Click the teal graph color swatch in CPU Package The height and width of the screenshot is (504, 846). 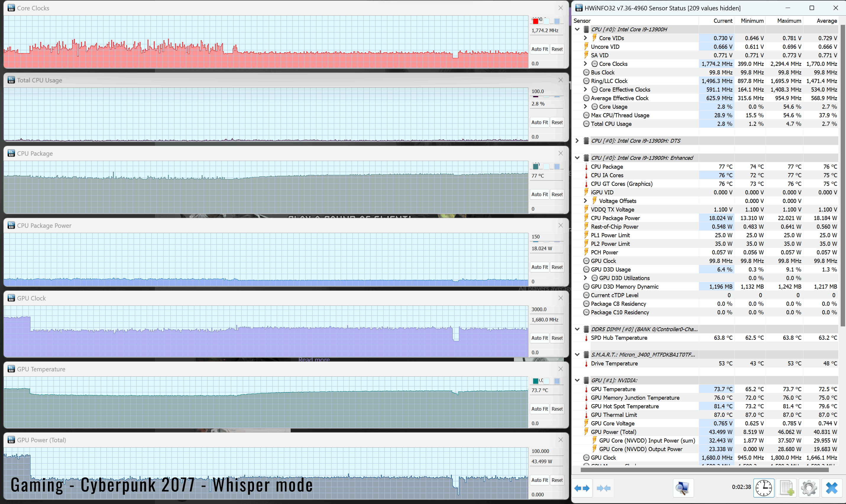(536, 166)
